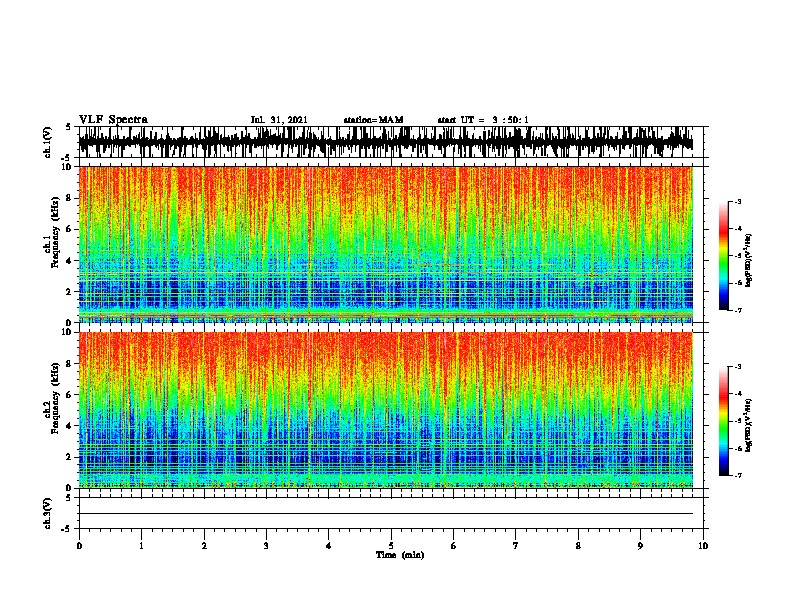The height and width of the screenshot is (612, 792).
Task: Click the "6" tick on ch.1 frequency axis
Action: 70,229
